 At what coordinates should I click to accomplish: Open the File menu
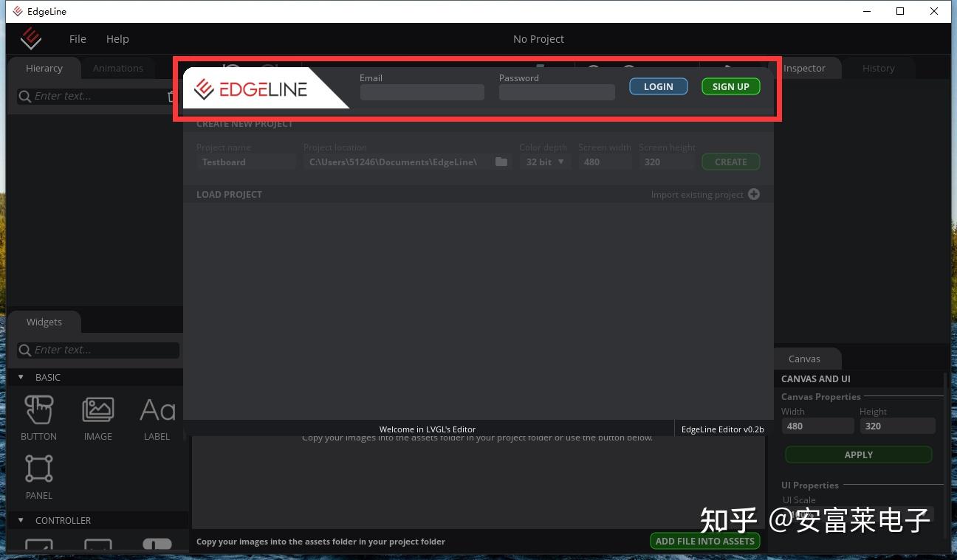point(78,38)
